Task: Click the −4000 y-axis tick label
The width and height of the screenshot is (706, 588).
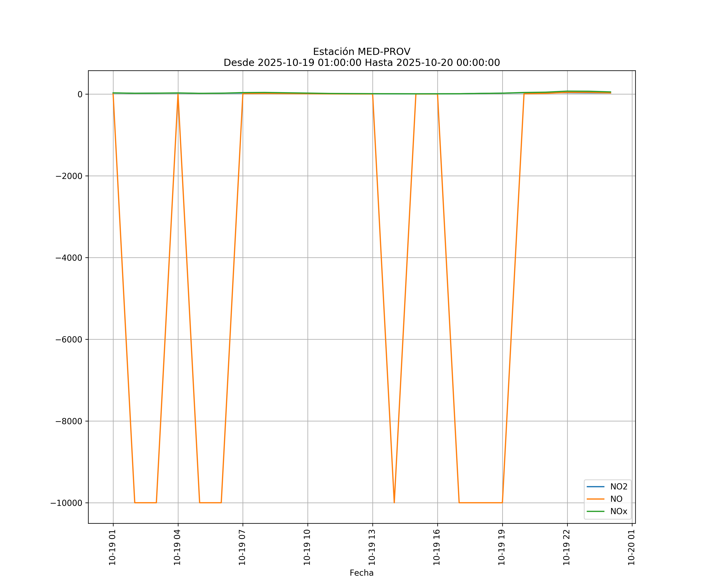Action: [x=69, y=258]
